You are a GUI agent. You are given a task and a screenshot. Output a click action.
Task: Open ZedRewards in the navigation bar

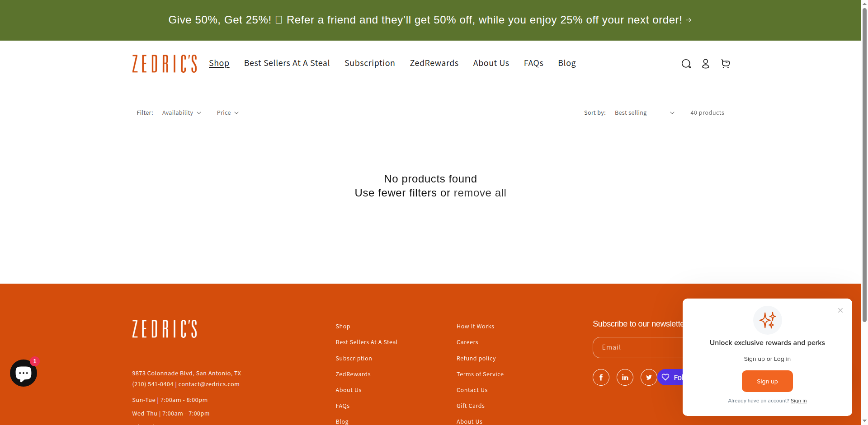pyautogui.click(x=434, y=63)
